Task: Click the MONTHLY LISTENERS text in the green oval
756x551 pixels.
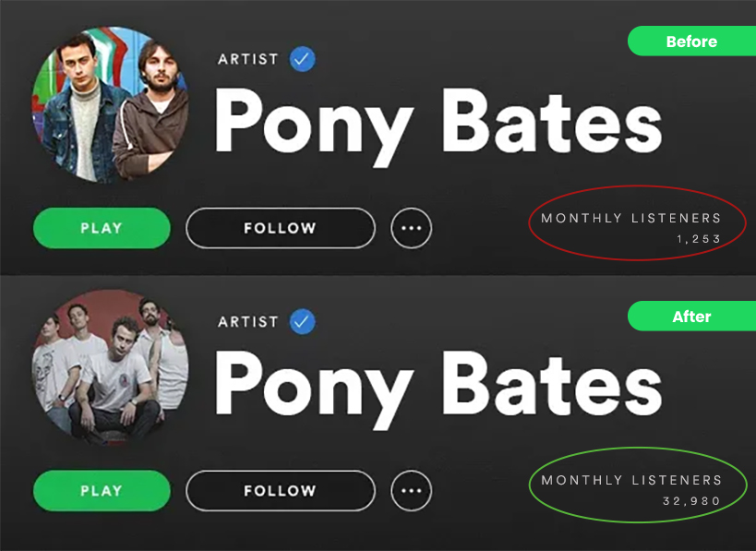Action: point(631,481)
